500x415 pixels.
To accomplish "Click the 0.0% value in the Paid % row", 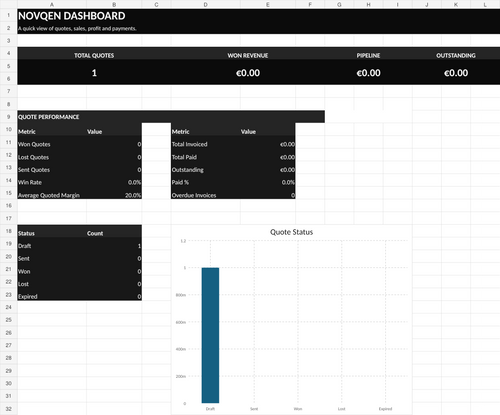I will (288, 182).
